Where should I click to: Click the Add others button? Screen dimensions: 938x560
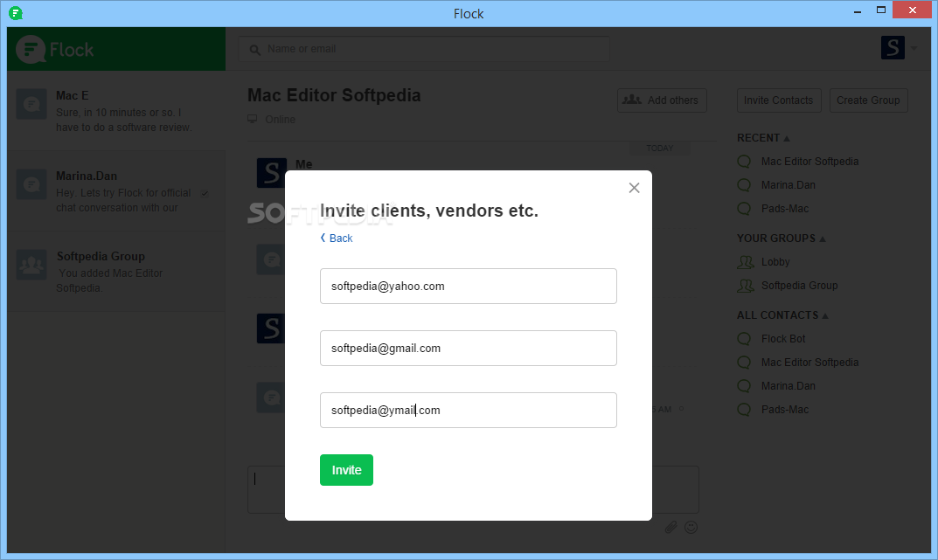pos(662,100)
